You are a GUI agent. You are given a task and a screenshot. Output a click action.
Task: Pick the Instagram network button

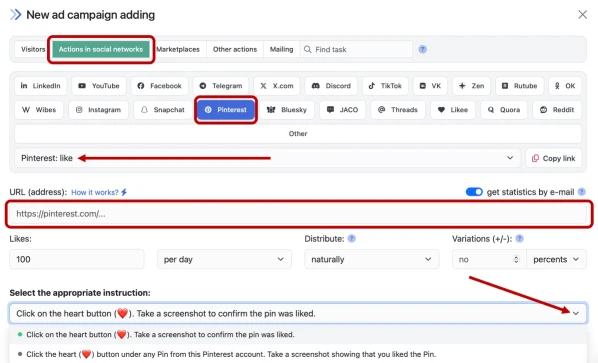[x=98, y=110]
